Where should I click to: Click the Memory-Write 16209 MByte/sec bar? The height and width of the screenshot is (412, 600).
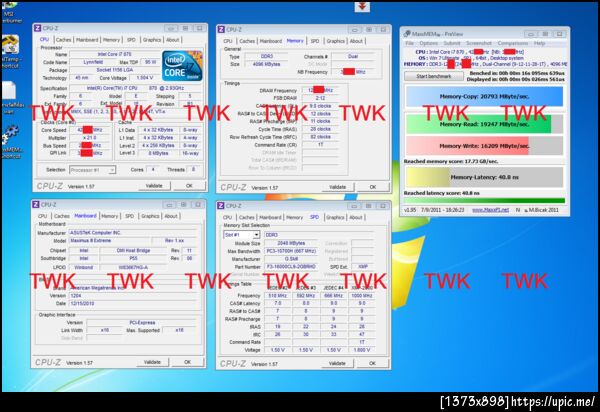pyautogui.click(x=484, y=146)
